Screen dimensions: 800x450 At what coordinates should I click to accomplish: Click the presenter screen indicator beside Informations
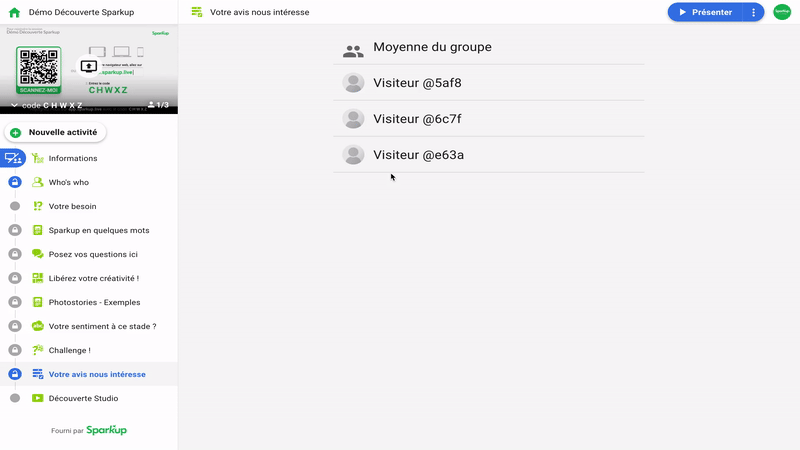coord(13,158)
